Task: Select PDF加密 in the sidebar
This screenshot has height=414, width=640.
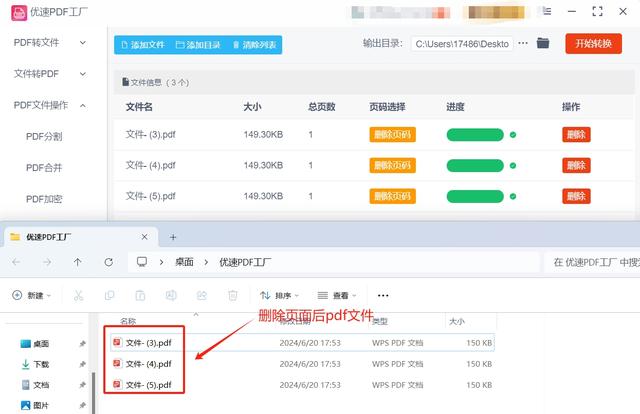Action: pos(44,199)
